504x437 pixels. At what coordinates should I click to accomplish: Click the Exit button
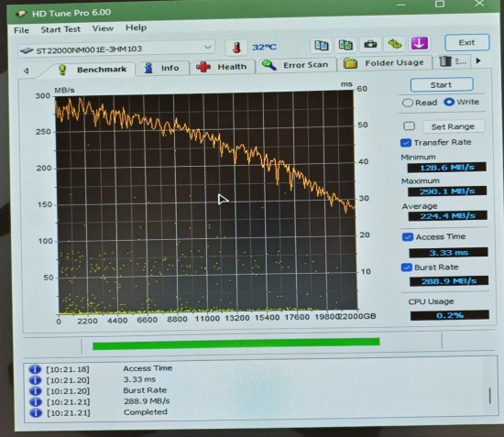(x=466, y=42)
